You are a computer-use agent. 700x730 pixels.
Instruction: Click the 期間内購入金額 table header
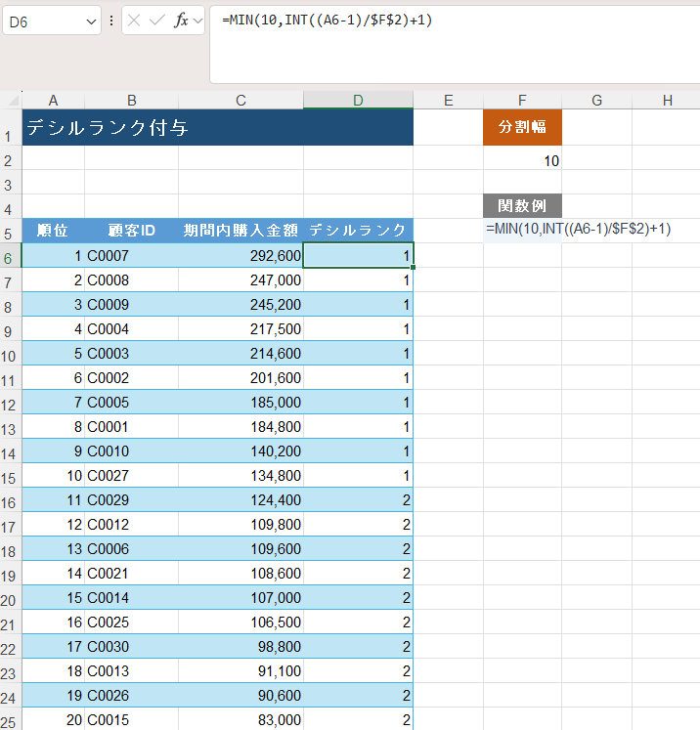point(241,230)
